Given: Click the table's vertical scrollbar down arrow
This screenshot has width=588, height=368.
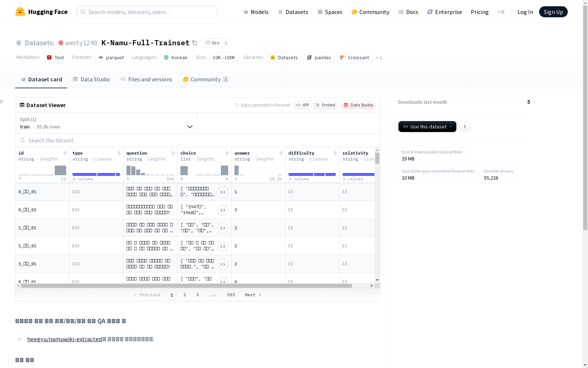Looking at the screenshot, I should pos(377,280).
